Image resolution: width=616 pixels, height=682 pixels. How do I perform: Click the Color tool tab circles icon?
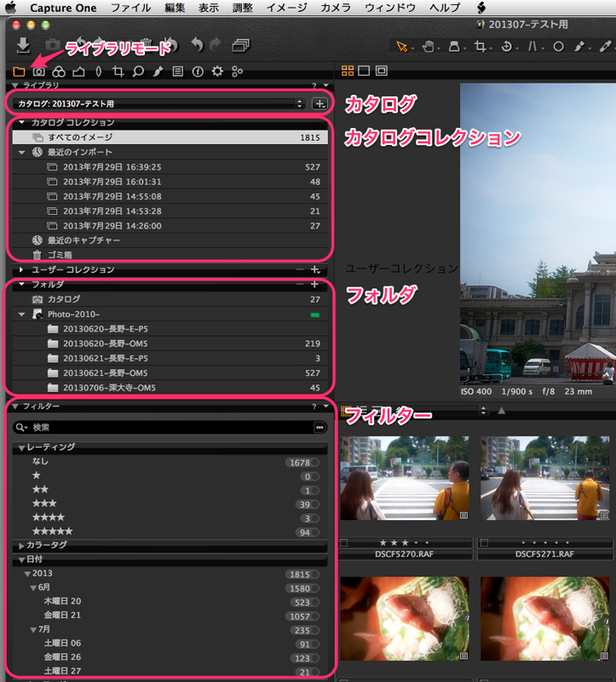point(59,72)
